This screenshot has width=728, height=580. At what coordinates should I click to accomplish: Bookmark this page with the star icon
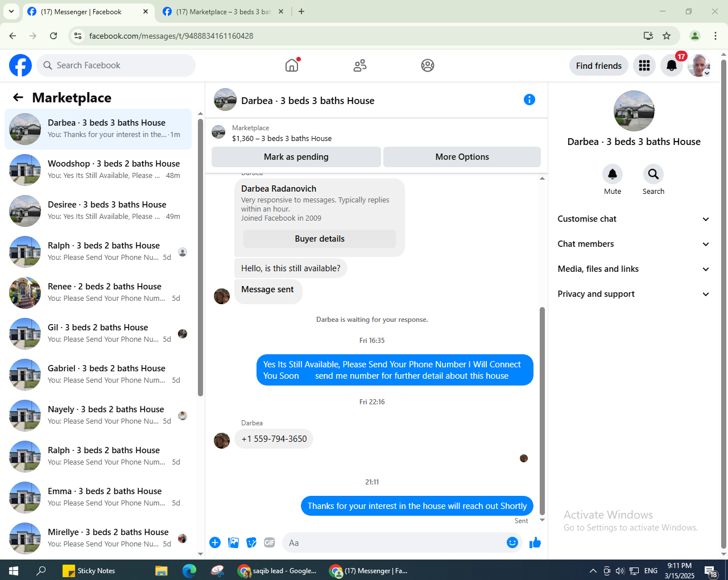point(667,36)
